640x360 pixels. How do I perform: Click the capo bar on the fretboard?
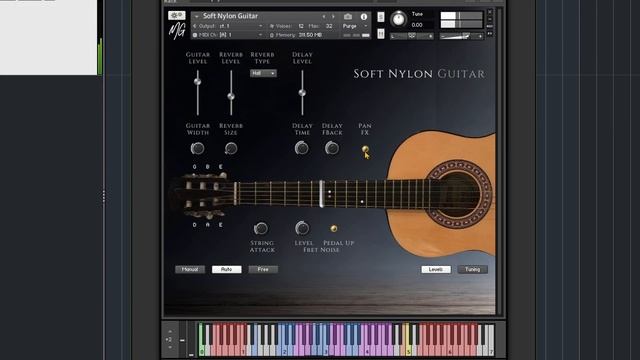(x=322, y=193)
